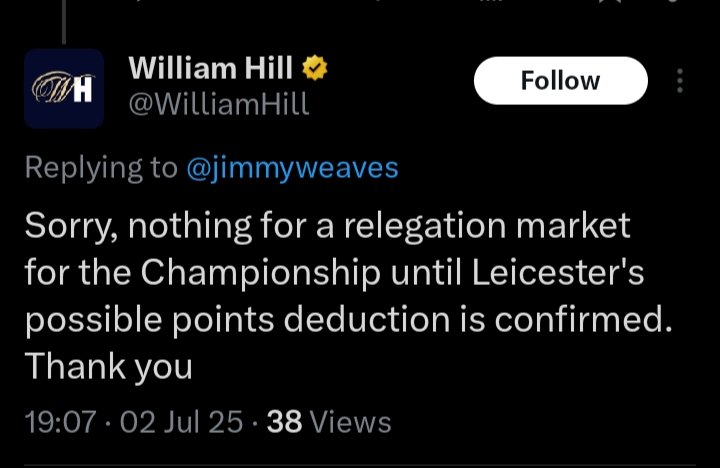Open the 38 Views count

(329, 422)
